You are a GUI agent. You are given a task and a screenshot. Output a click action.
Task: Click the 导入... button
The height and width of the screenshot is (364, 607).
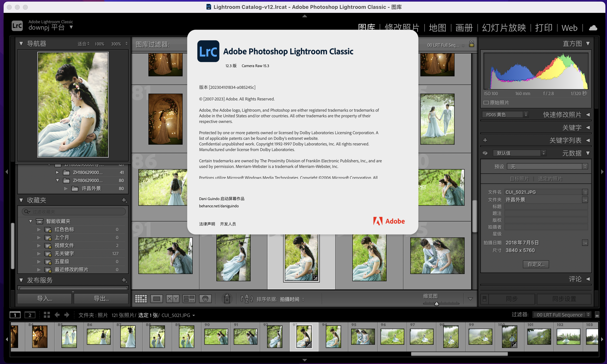click(44, 299)
